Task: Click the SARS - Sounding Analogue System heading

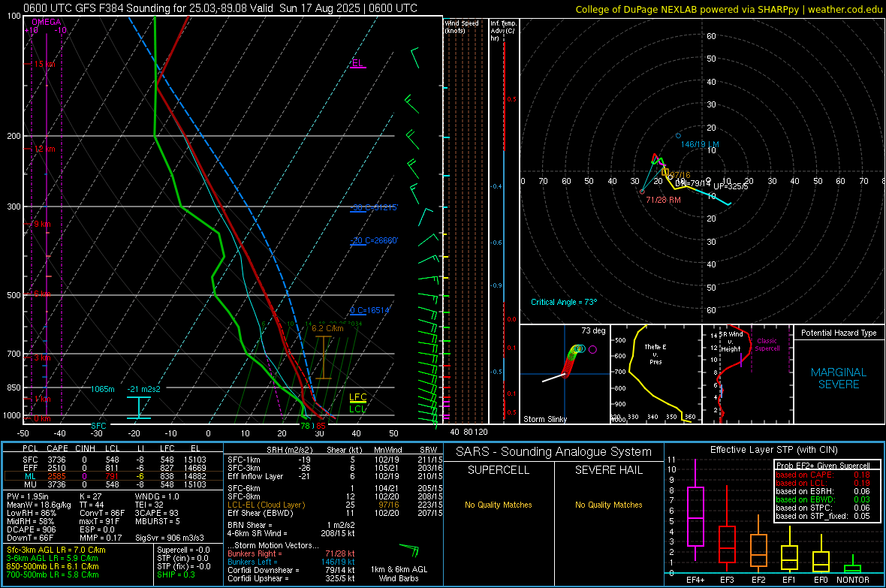Action: coord(554,452)
